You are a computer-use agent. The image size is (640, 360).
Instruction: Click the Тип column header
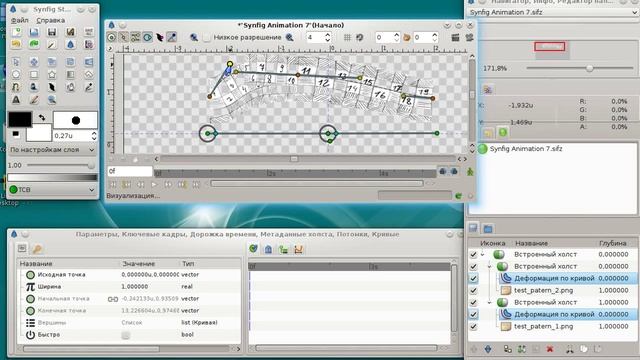(x=188, y=264)
